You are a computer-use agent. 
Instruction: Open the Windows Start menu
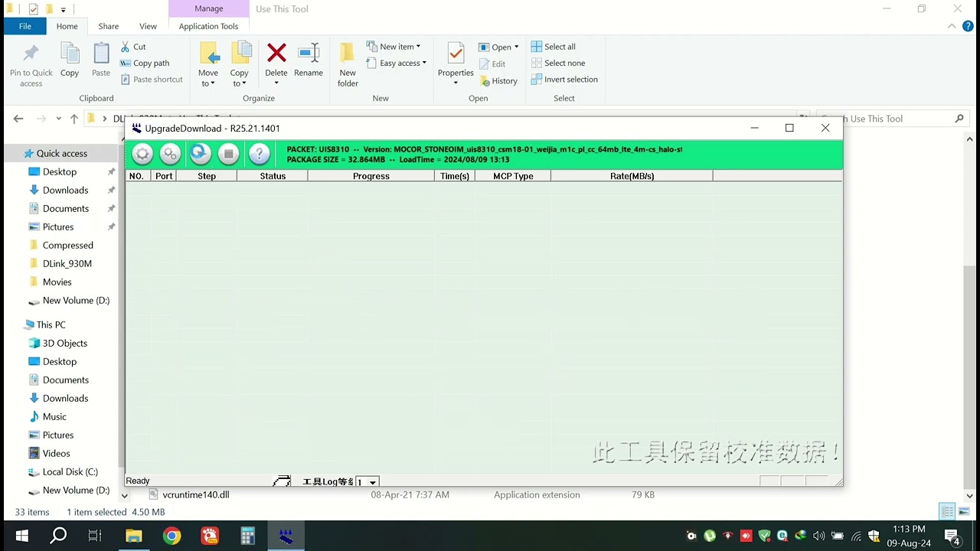pos(21,536)
